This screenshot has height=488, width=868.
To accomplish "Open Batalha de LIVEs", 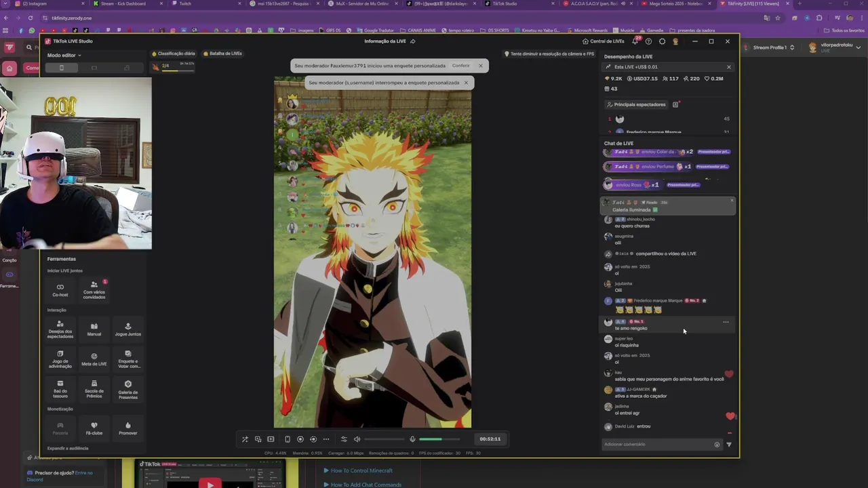I will tap(223, 54).
